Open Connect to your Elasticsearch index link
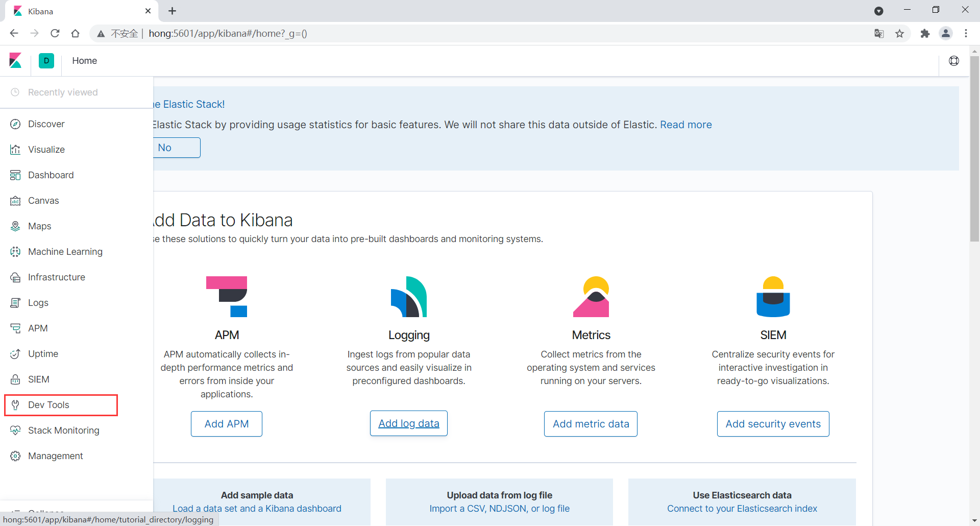Viewport: 980px width, 526px height. click(x=742, y=509)
